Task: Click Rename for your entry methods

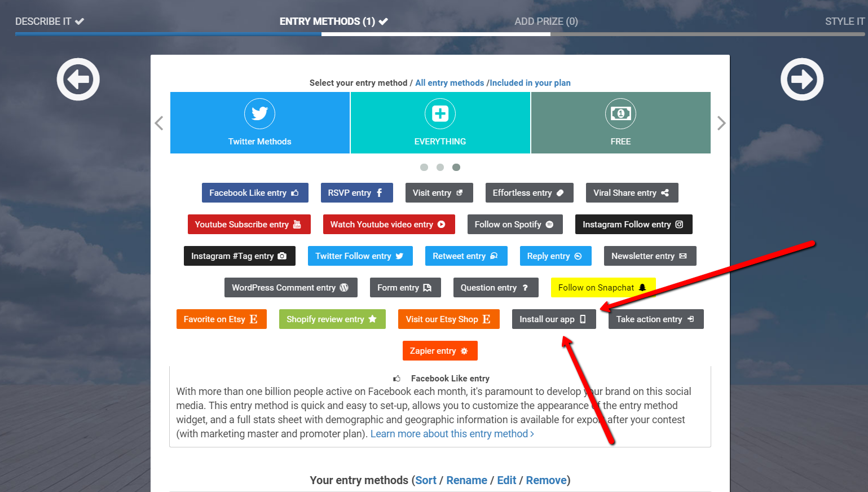Action: tap(466, 480)
